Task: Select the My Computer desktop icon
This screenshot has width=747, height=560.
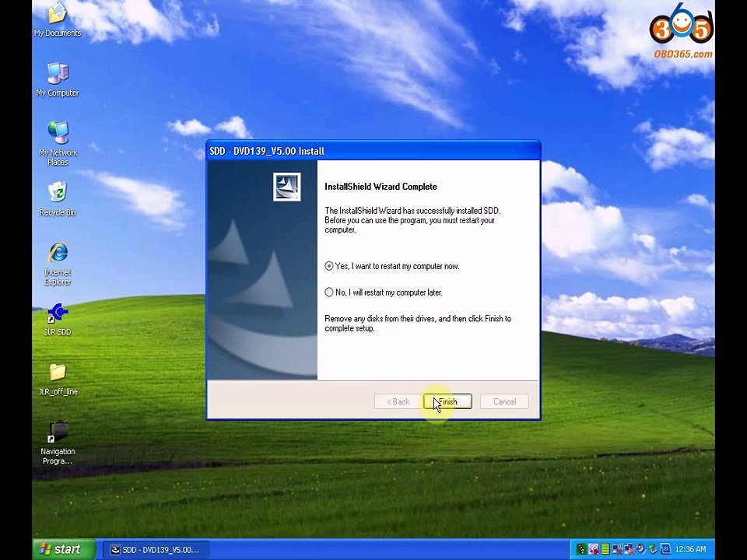Action: click(57, 79)
